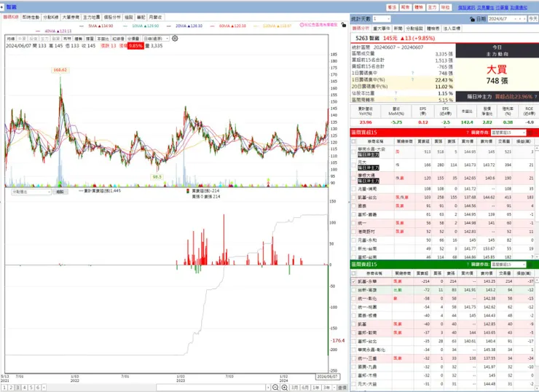Click the 2024/06/07 date marker on time axis
The width and height of the screenshot is (539, 392).
coord(327,377)
